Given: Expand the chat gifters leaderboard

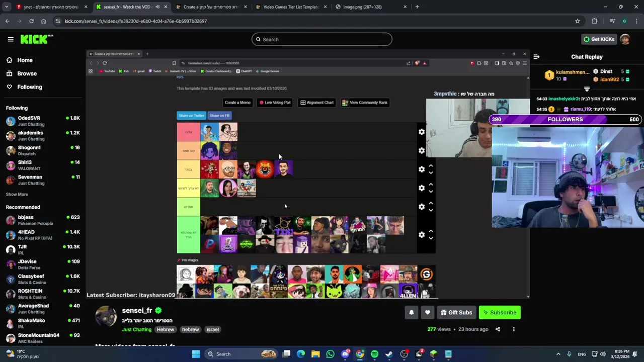Looking at the screenshot, I should point(587,89).
